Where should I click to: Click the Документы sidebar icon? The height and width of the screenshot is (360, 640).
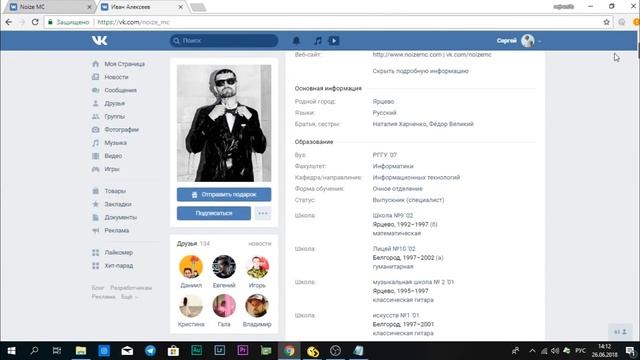96,217
